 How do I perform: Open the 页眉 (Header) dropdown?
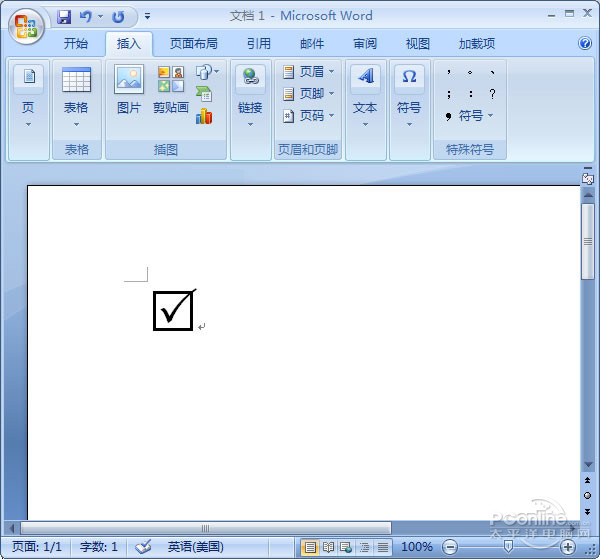pyautogui.click(x=308, y=72)
